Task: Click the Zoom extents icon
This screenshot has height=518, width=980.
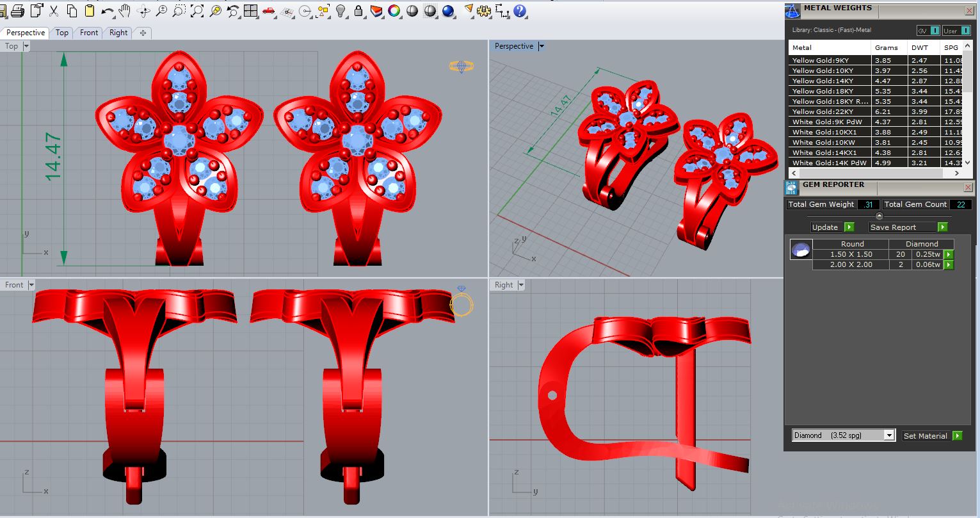Action: [x=197, y=11]
